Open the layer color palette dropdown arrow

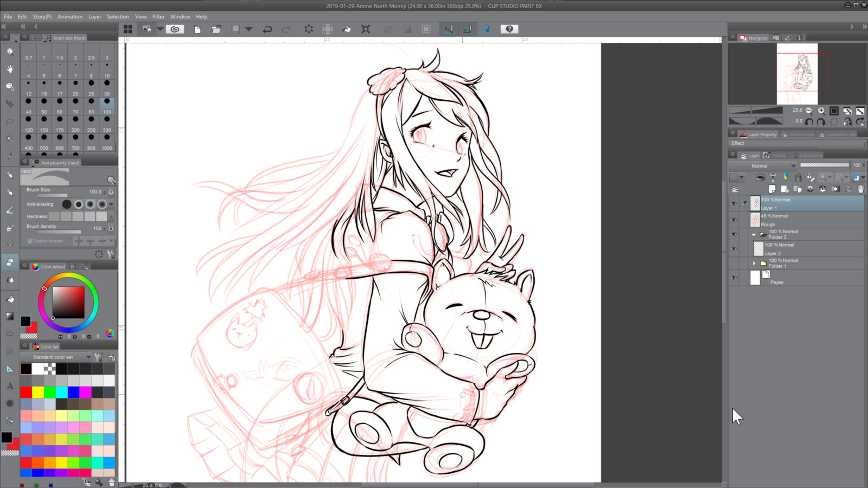click(742, 177)
